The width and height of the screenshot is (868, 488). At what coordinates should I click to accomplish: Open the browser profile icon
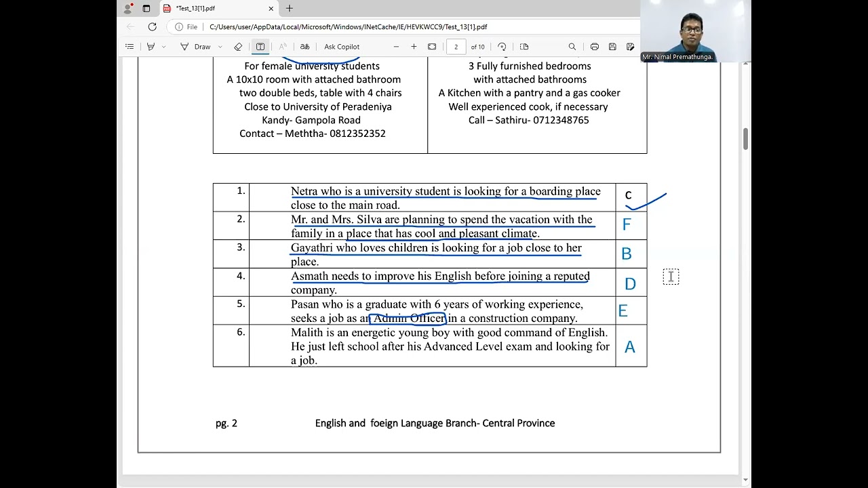tap(127, 9)
